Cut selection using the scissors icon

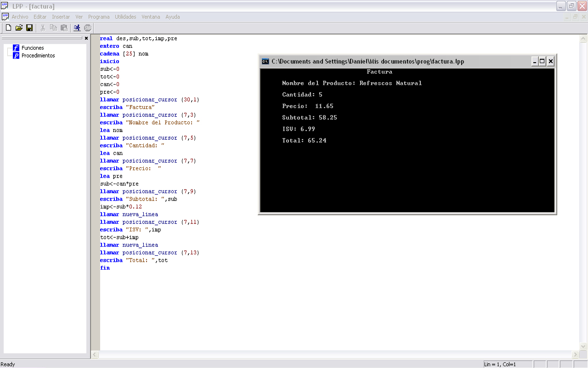(43, 28)
